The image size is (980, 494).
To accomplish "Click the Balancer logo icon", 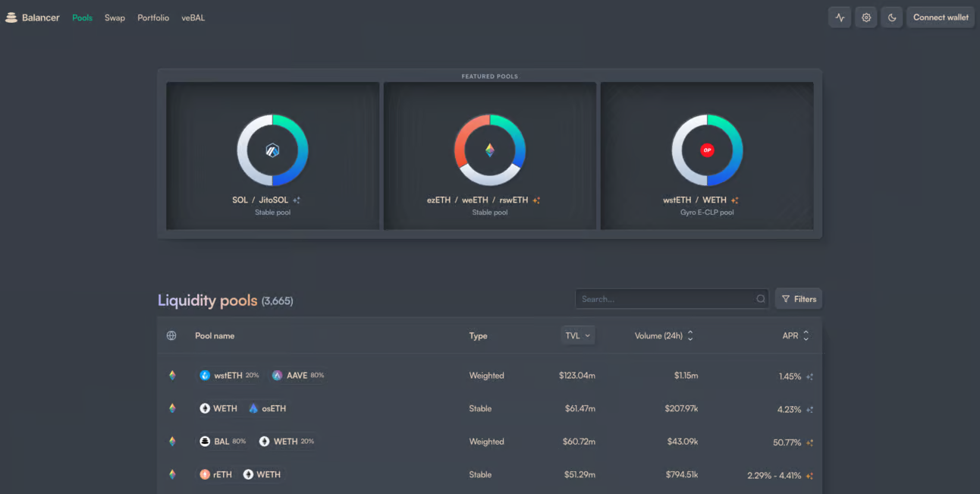I will tap(11, 17).
